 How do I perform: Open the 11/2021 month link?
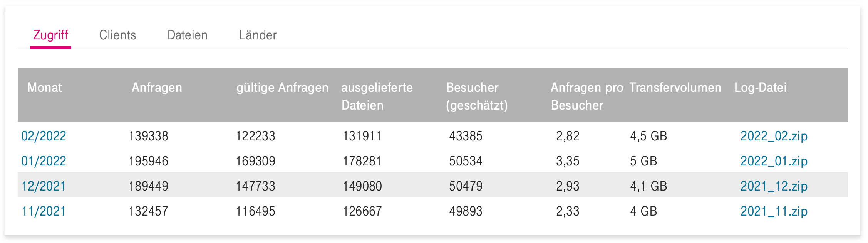[44, 211]
